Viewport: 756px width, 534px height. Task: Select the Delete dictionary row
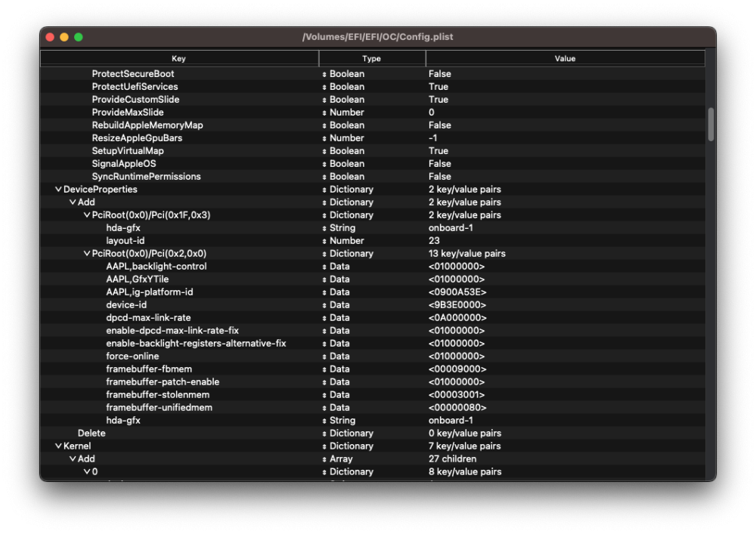point(91,434)
